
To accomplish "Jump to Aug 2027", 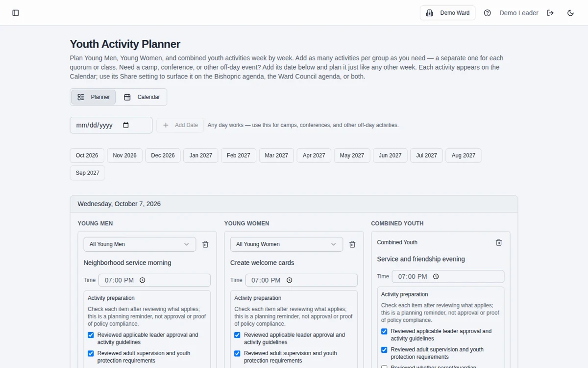I will point(464,156).
